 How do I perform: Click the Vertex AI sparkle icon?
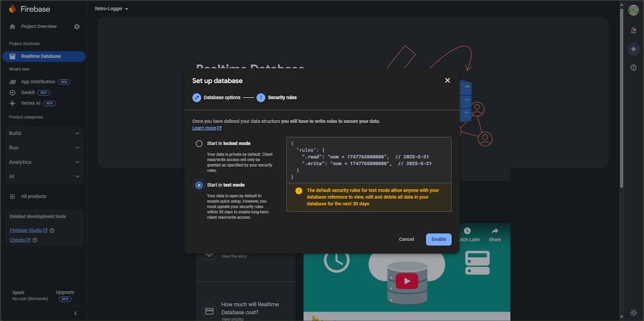(13, 103)
